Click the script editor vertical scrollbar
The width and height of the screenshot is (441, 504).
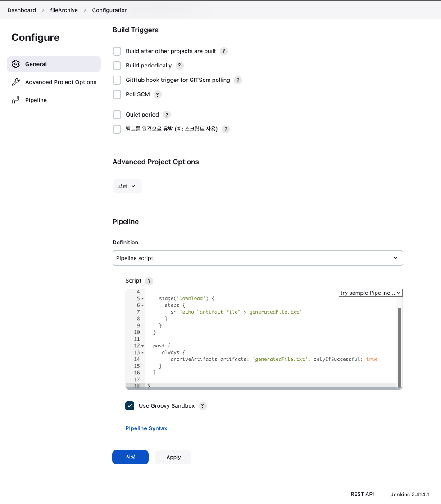[x=400, y=347]
